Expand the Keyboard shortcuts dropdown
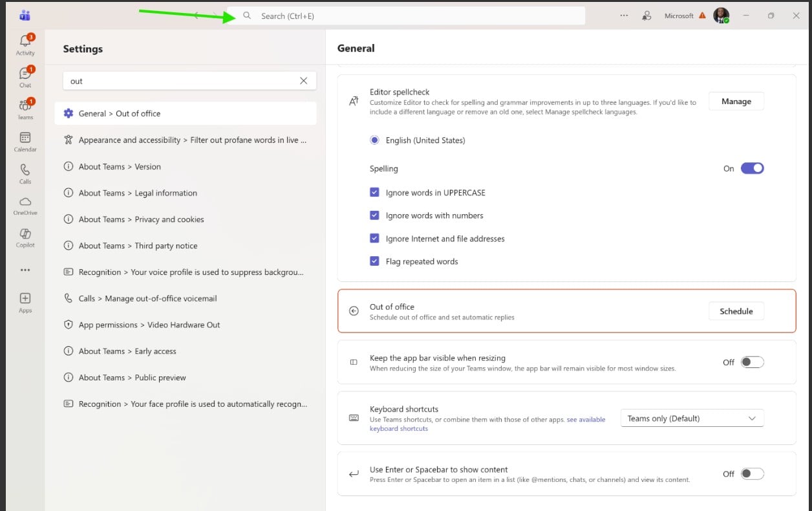 click(x=691, y=419)
